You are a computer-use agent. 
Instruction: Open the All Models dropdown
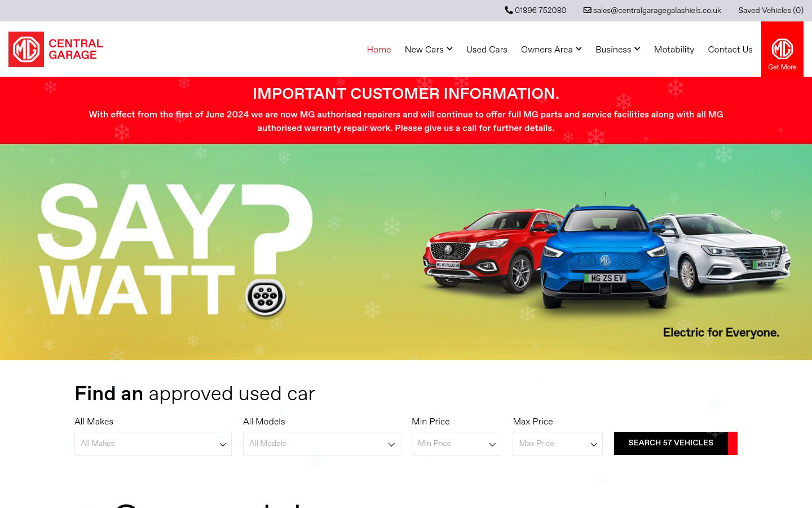click(321, 444)
